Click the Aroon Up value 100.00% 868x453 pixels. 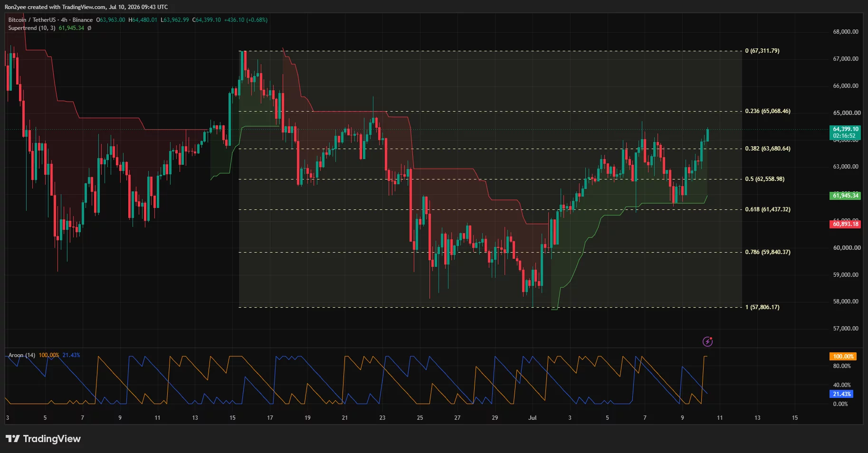click(49, 355)
